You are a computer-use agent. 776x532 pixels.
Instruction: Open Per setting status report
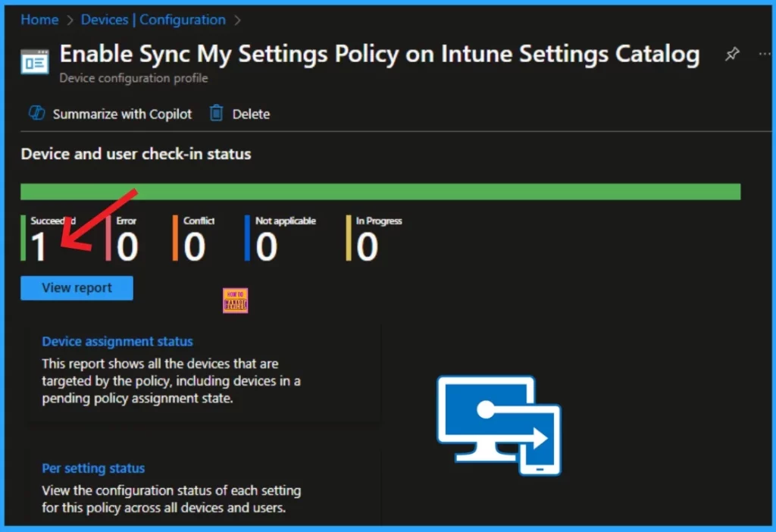93,468
